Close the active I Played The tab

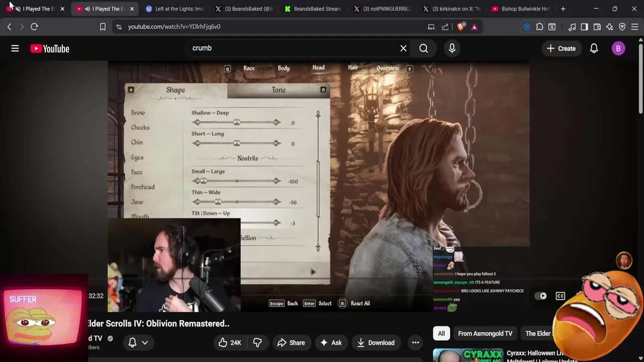pos(132,9)
